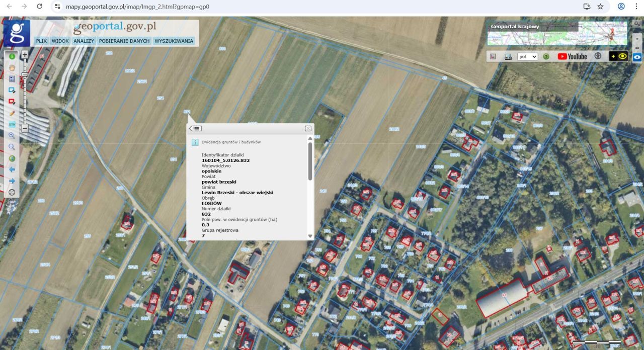
Task: Open the WYSZUKIWANIA menu
Action: coord(174,41)
